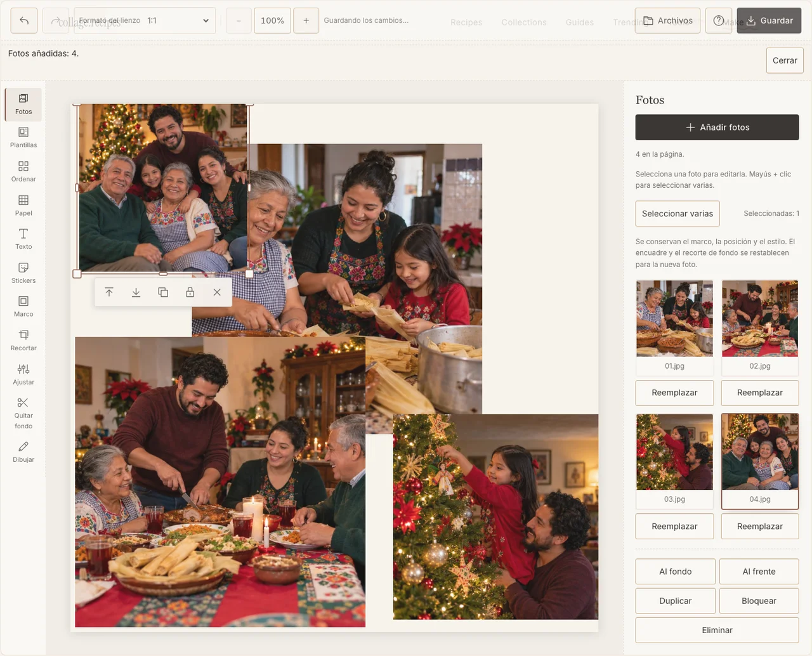
Task: Click duplicate icon in floating toolbar
Action: pos(163,292)
